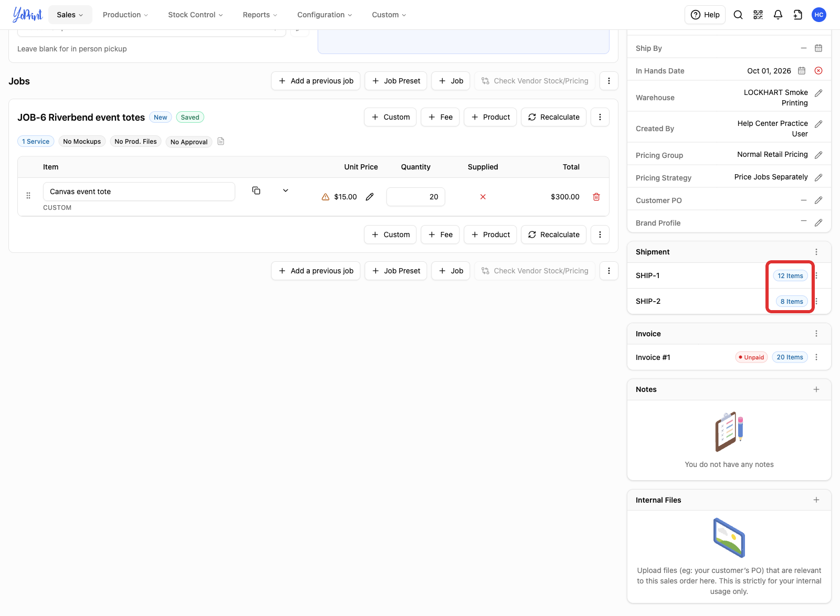Edit the Customer PO field
Screen dimensions: 840x616
point(818,200)
